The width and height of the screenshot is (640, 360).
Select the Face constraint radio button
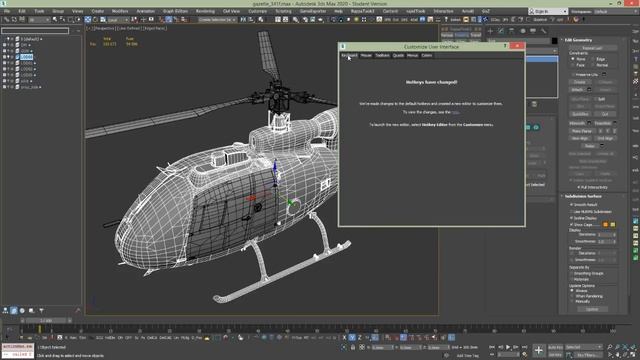573,65
